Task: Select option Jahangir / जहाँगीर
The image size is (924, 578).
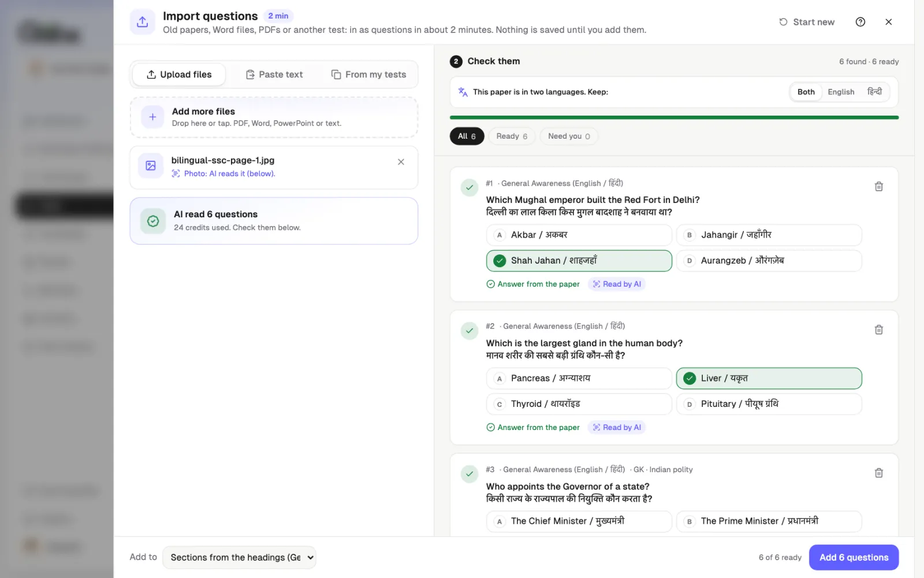Action: click(769, 235)
